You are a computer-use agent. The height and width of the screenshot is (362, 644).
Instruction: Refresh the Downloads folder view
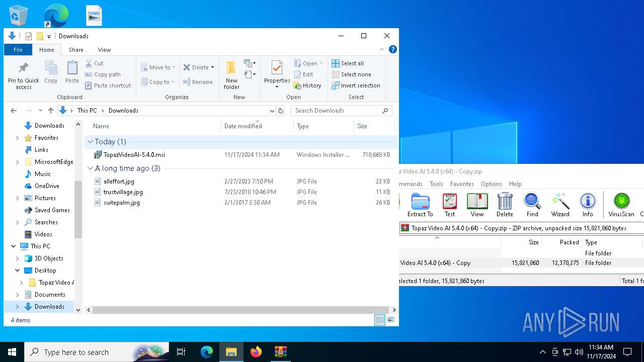pos(281,111)
